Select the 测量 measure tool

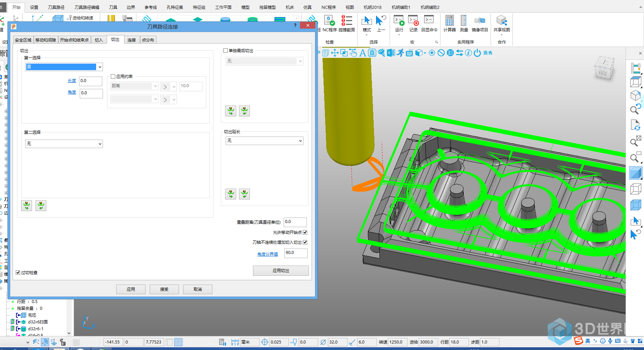[x=464, y=23]
